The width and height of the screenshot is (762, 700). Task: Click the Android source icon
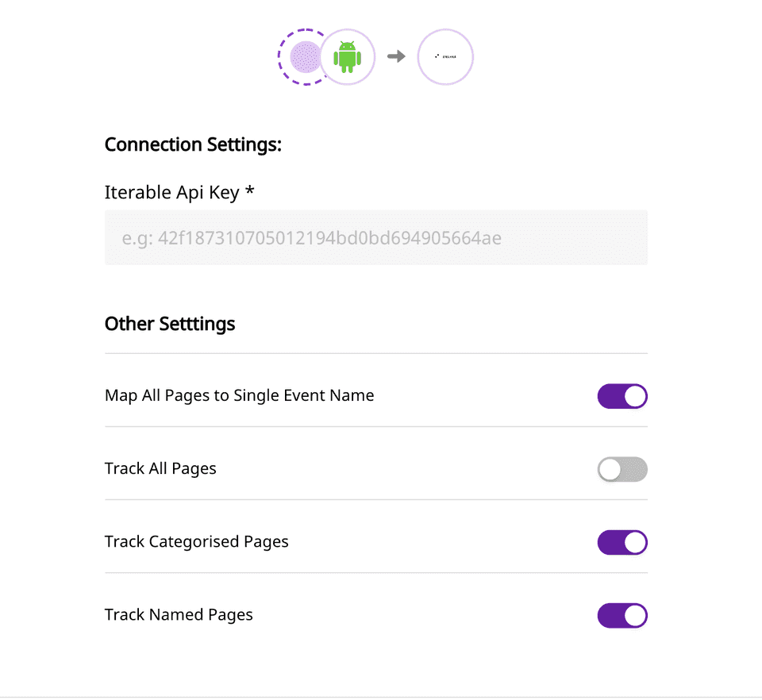[x=348, y=56]
